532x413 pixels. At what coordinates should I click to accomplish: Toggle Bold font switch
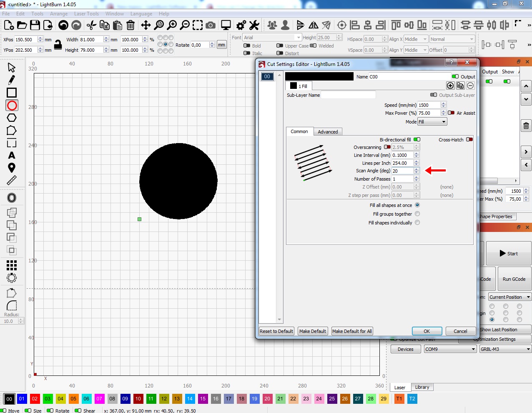[247, 45]
